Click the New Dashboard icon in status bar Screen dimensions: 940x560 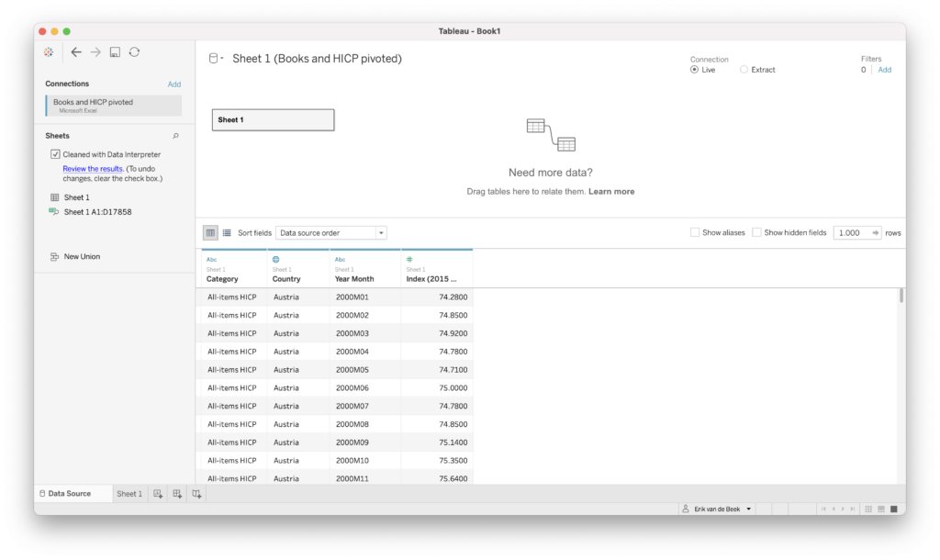(x=175, y=493)
